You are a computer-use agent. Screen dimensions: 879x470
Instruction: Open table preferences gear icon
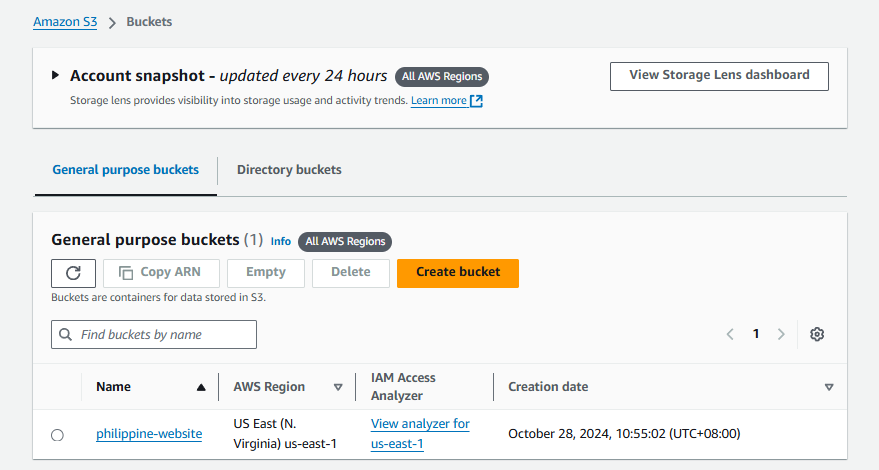click(817, 334)
